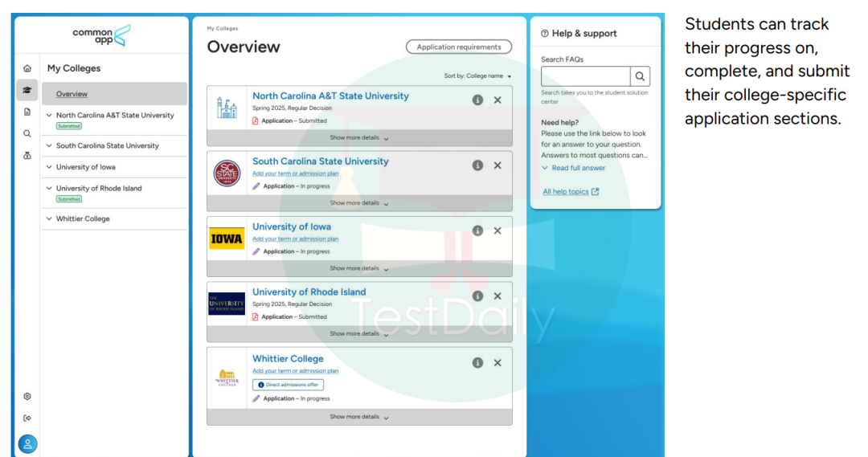The image size is (868, 457).
Task: Add term or admission plan for South Carolina State
Action: (295, 173)
